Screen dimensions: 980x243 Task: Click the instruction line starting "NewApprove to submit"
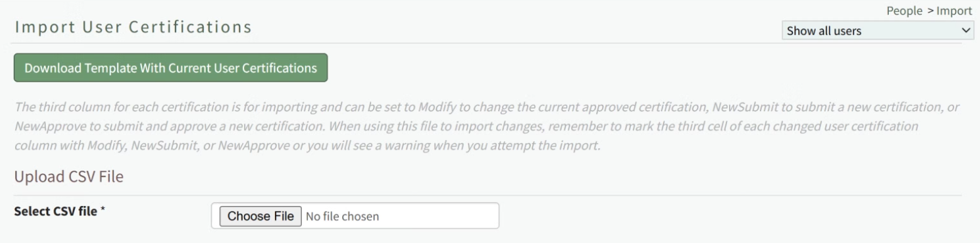click(x=466, y=126)
